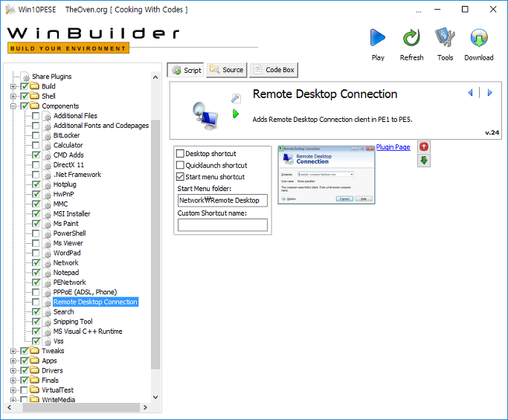Click the Drivers folder icon
Screen dimensions: 508x420
point(34,370)
